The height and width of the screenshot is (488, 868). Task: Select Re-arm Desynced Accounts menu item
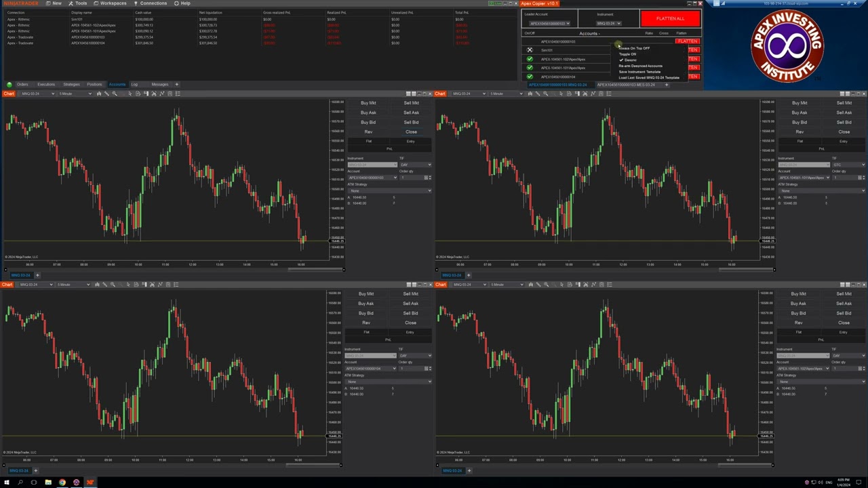[x=641, y=66]
